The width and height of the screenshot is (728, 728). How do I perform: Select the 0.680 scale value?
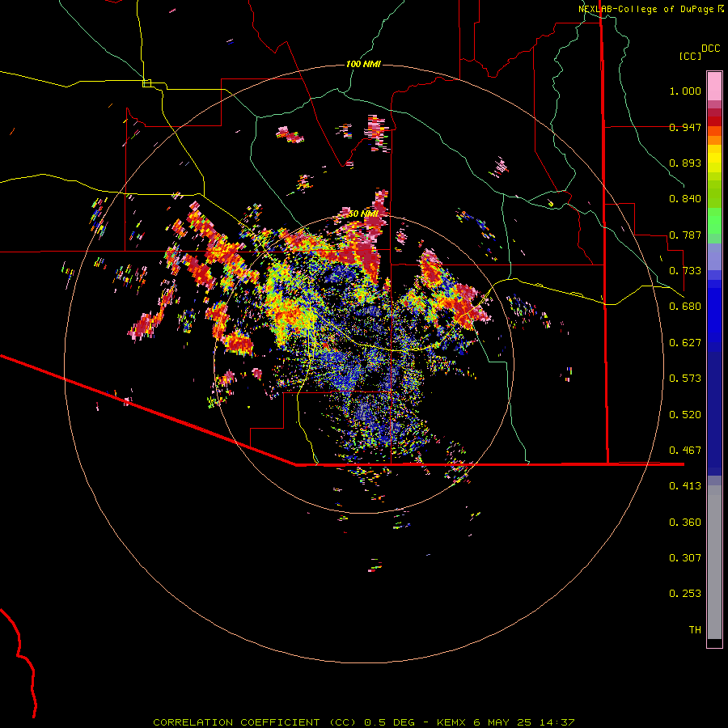[x=685, y=307]
